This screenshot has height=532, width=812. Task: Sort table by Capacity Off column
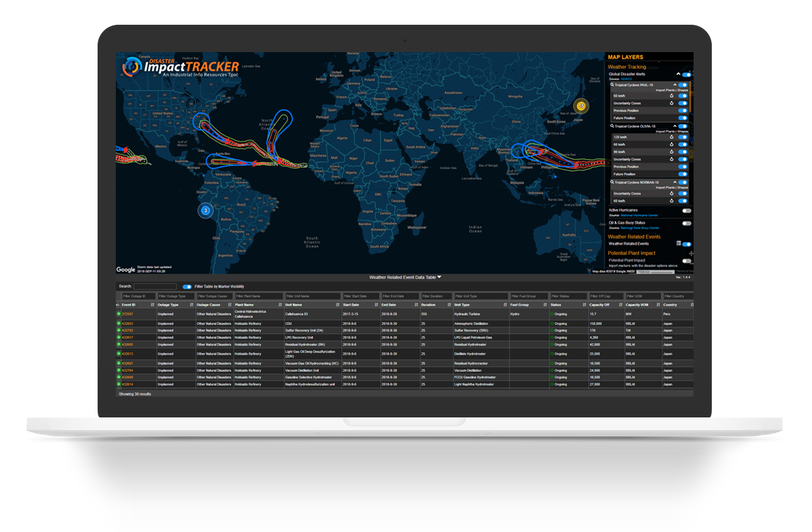[x=621, y=305]
